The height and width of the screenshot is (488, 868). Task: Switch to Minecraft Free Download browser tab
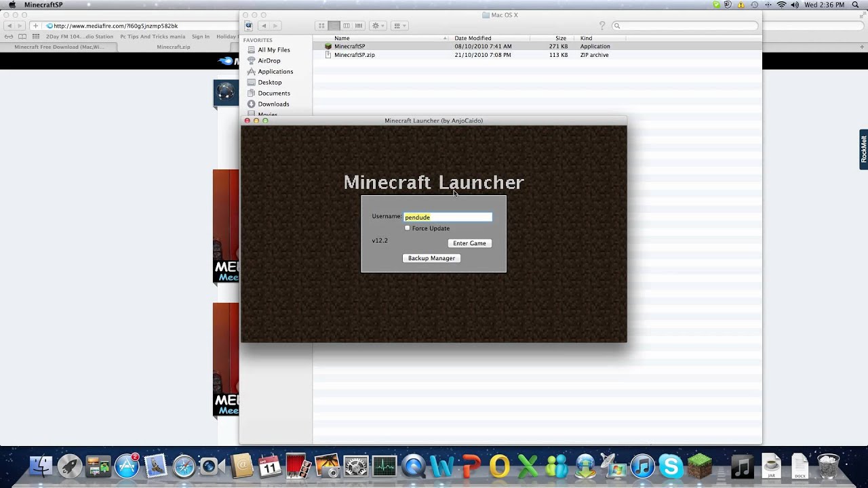coord(59,47)
